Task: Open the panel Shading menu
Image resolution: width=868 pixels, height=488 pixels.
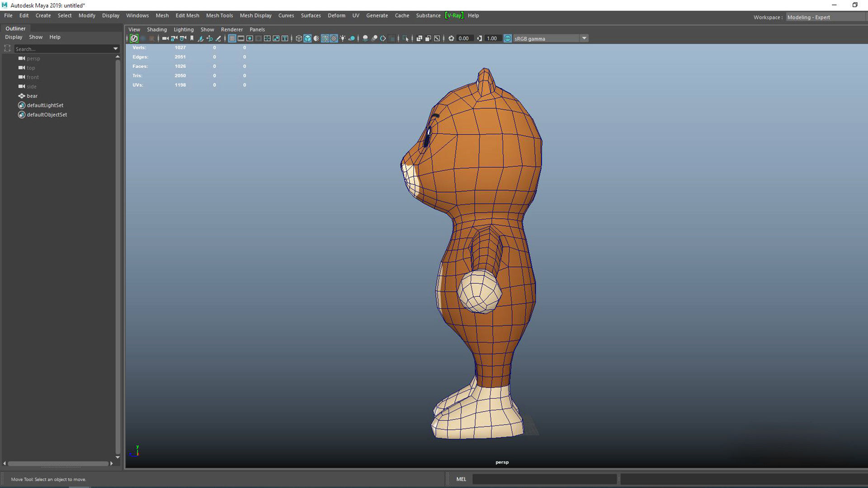Action: pos(156,29)
